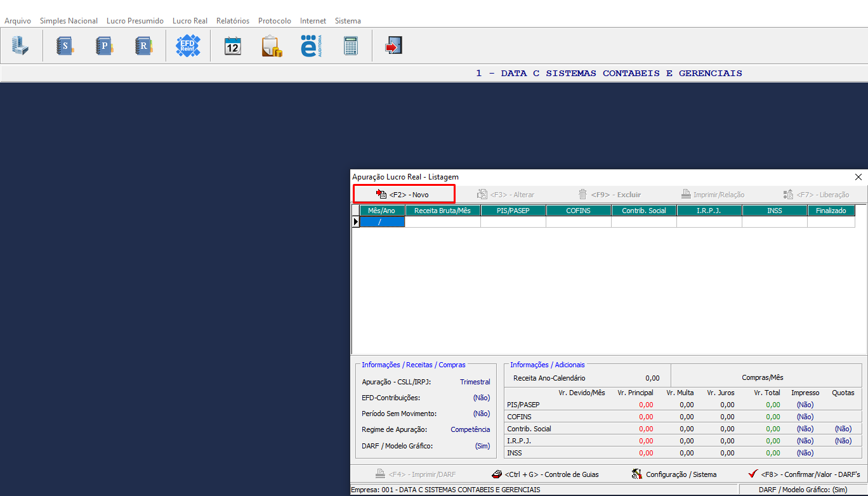This screenshot has height=496, width=868.
Task: Open Configuração / Sistema button
Action: click(x=674, y=474)
